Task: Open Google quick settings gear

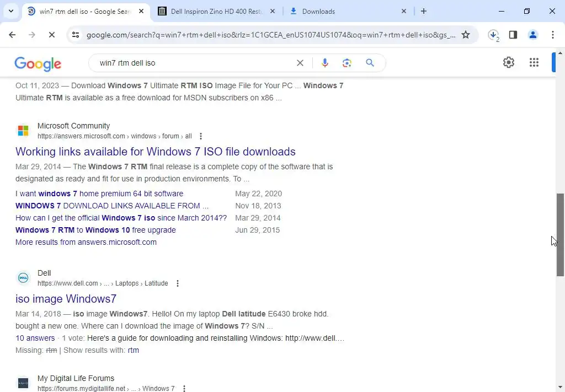Action: pos(508,62)
